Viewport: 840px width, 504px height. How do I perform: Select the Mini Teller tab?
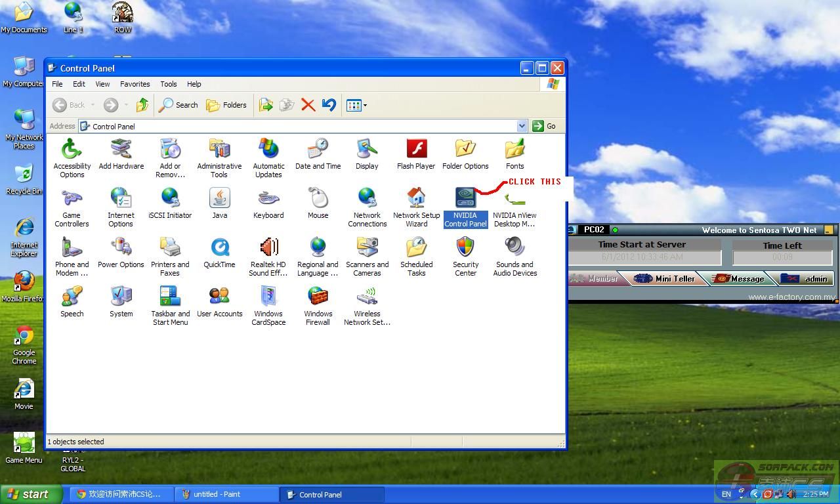(667, 278)
